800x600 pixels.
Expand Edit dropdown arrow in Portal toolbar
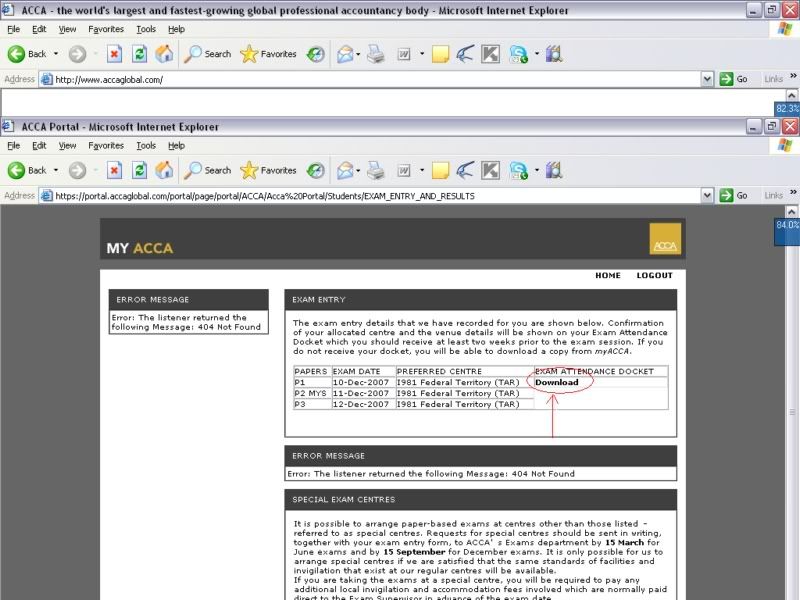[422, 170]
